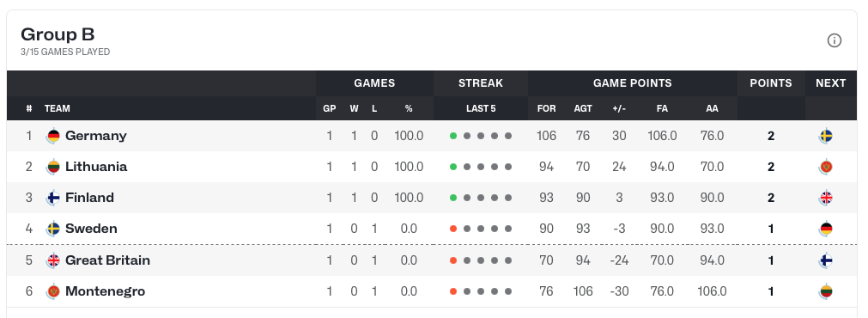Open the Montenegro team link
The image size is (868, 318).
106,291
